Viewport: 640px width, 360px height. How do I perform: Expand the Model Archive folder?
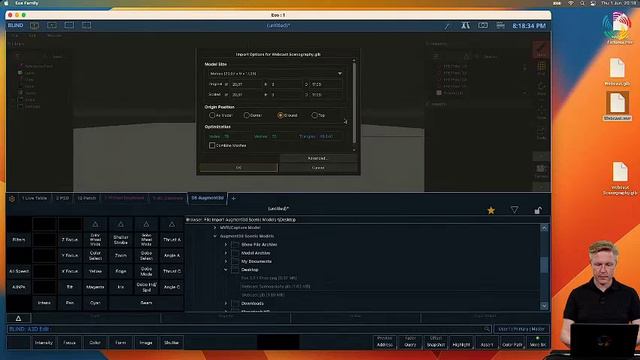tap(226, 253)
